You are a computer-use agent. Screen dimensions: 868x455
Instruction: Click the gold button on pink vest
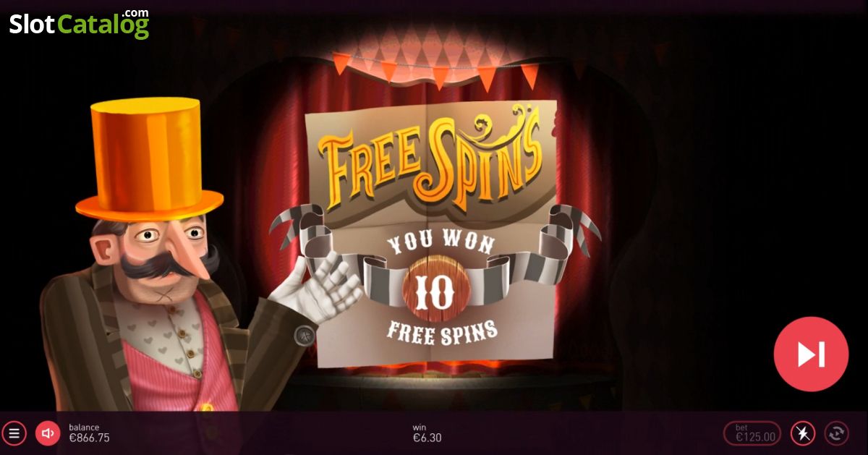tap(208, 407)
